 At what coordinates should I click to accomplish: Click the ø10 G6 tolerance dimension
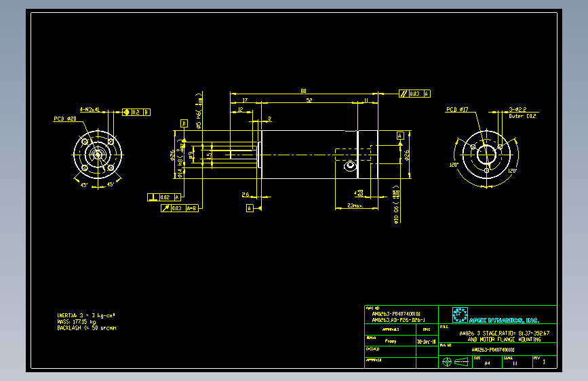tap(396, 205)
